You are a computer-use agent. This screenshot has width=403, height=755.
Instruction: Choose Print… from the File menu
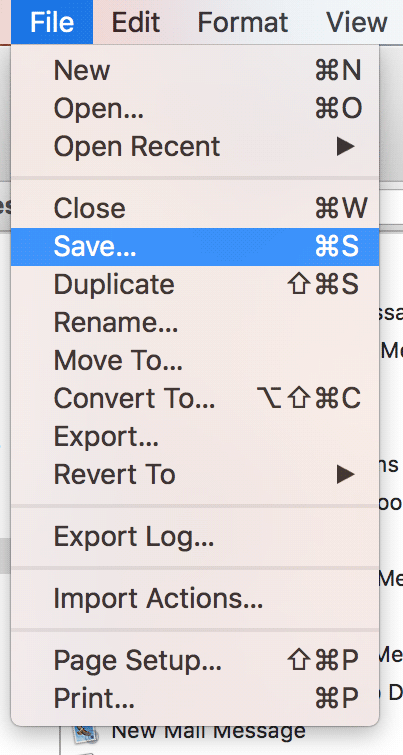[195, 698]
